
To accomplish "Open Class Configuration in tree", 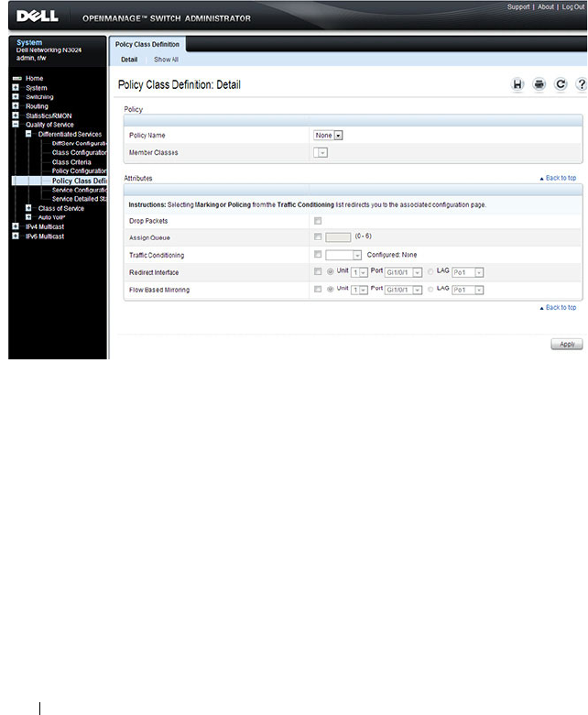I will coord(80,153).
